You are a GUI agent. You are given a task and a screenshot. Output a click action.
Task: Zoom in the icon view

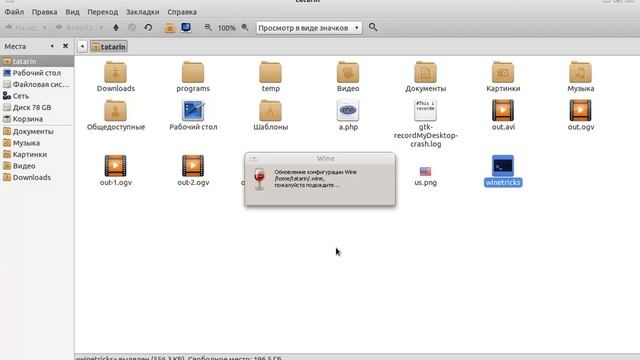click(x=244, y=27)
